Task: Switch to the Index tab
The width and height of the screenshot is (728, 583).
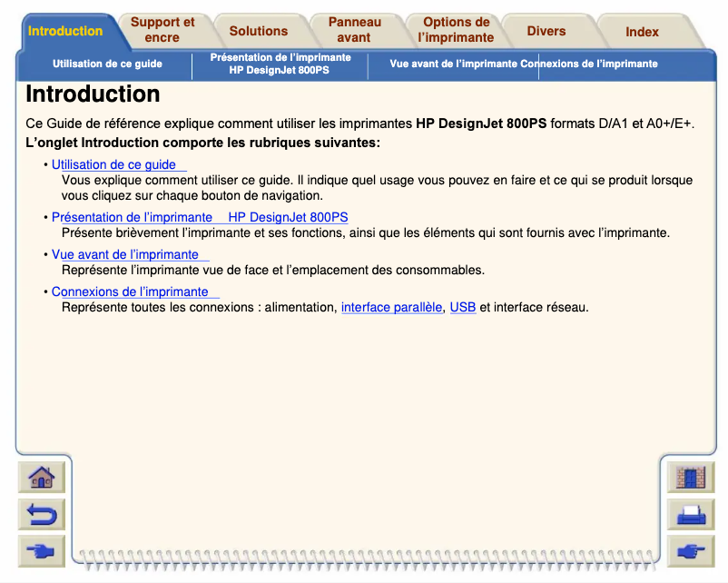Action: pos(642,32)
